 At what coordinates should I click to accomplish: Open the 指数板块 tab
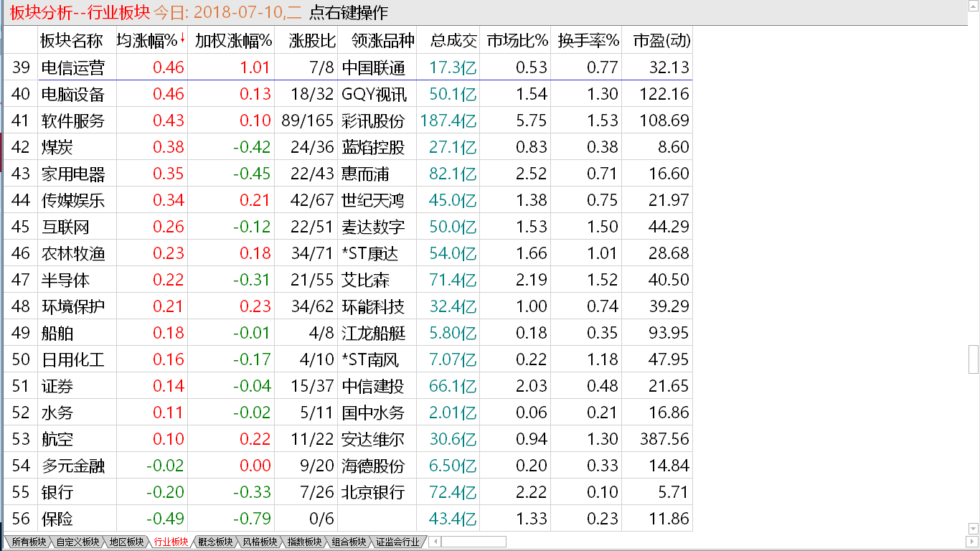point(304,542)
